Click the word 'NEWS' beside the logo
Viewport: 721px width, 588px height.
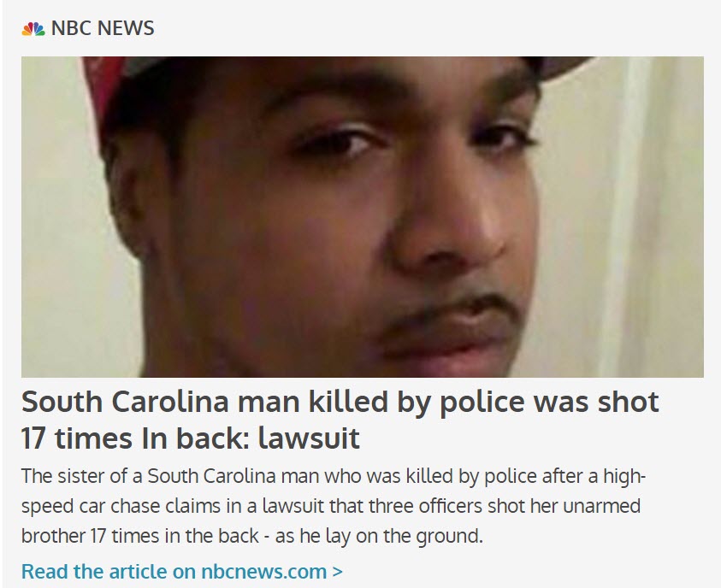click(126, 28)
